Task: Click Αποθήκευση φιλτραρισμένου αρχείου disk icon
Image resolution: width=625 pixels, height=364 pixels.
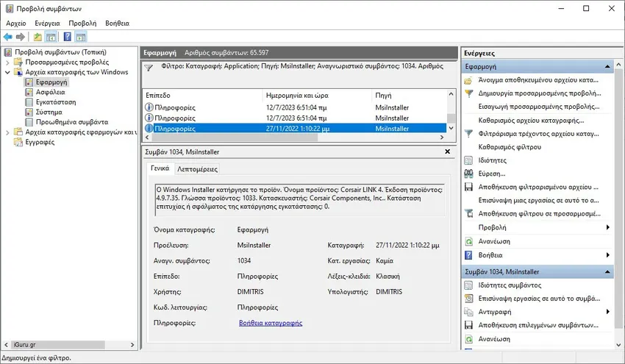Action: point(469,187)
